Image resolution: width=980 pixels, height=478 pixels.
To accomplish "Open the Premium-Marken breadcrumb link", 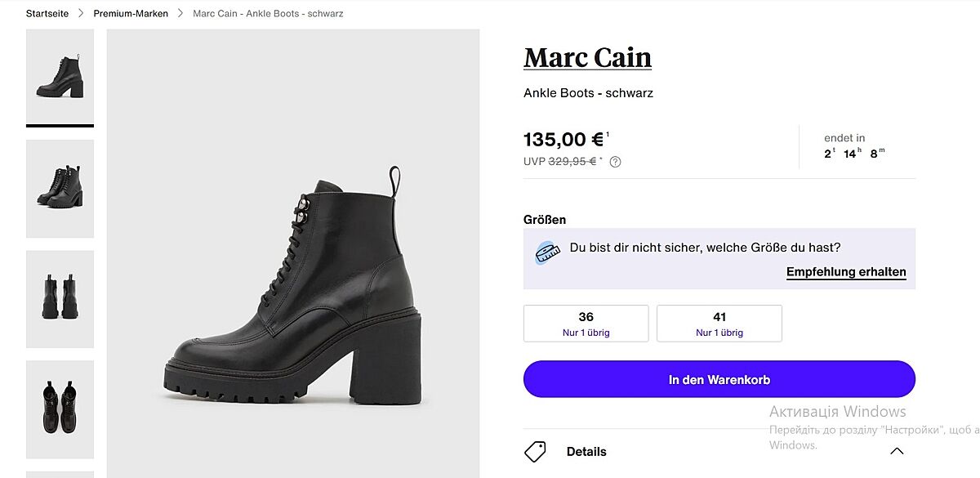I will tap(131, 13).
